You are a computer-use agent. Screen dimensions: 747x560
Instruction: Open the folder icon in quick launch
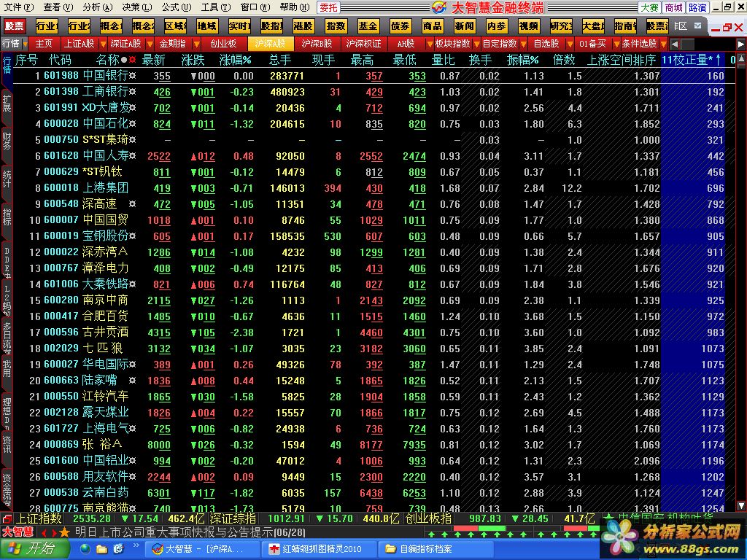point(101,549)
